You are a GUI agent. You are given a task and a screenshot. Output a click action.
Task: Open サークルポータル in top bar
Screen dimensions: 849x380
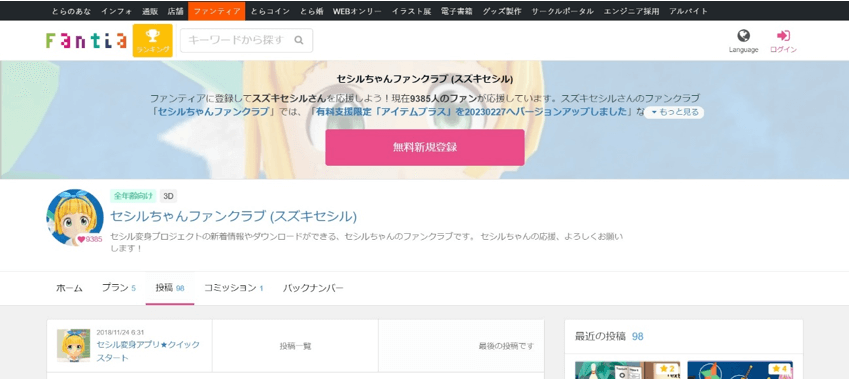[562, 11]
